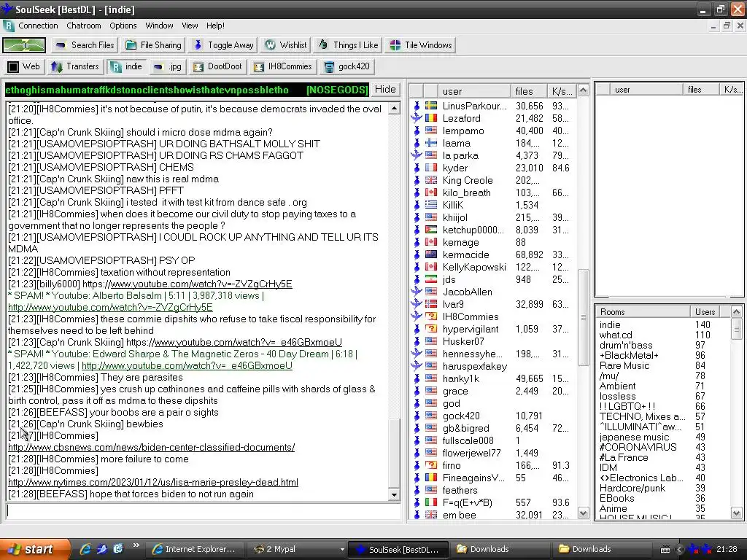The height and width of the screenshot is (560, 747).
Task: Sort user list by files column header
Action: [529, 91]
